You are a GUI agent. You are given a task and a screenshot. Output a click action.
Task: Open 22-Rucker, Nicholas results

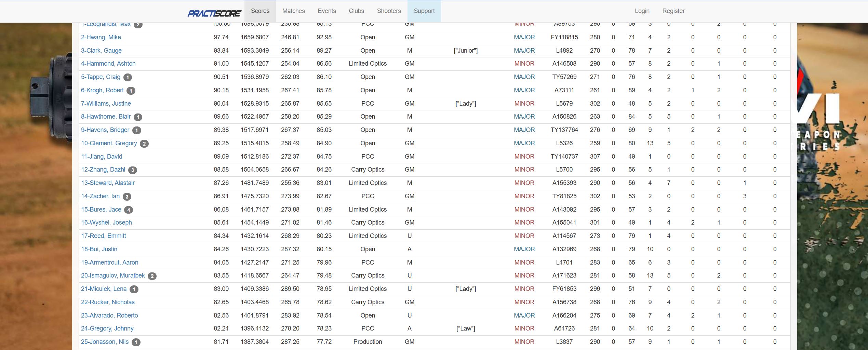(x=108, y=302)
